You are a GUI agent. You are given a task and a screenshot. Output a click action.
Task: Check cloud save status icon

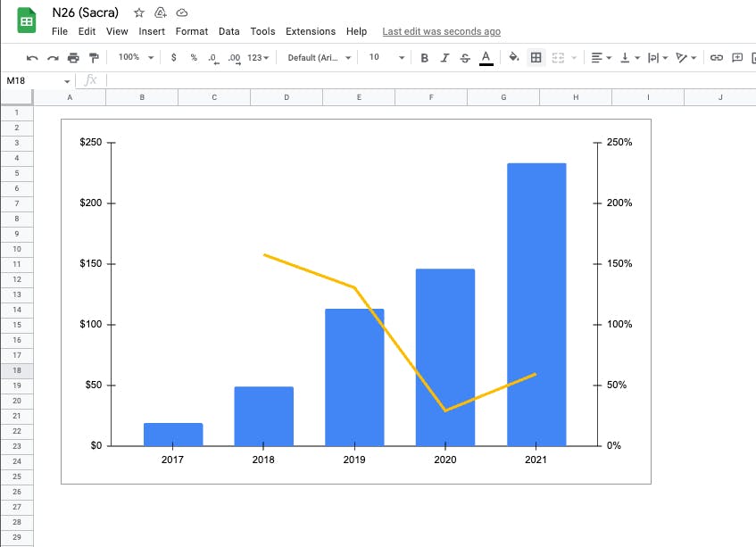tap(182, 12)
